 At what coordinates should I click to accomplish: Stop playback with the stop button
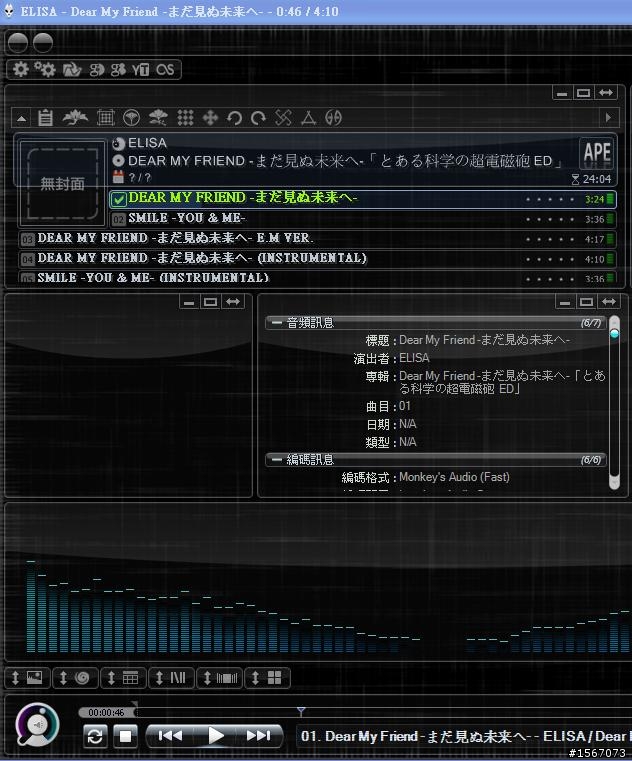(126, 737)
